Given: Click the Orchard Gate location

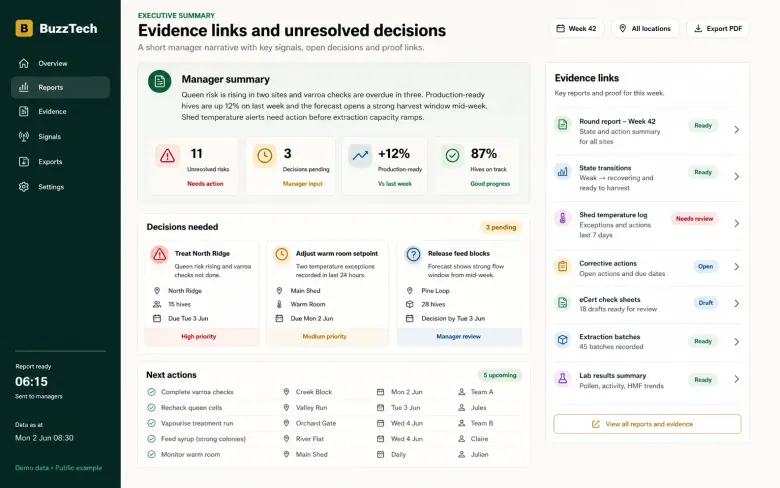Looking at the screenshot, I should point(316,423).
